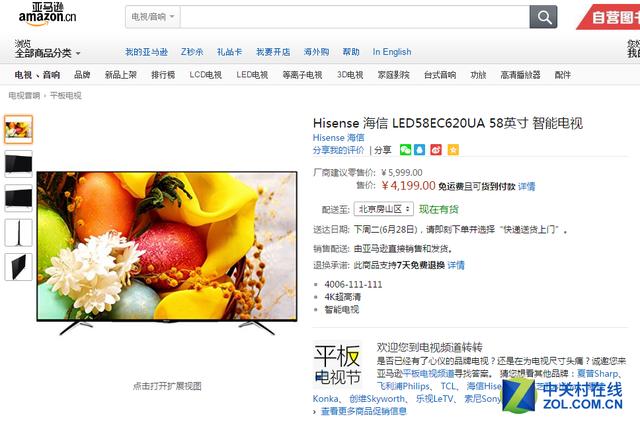Image resolution: width=640 pixels, height=425 pixels.
Task: Select the angled back-view TV thumbnail
Action: click(x=18, y=267)
